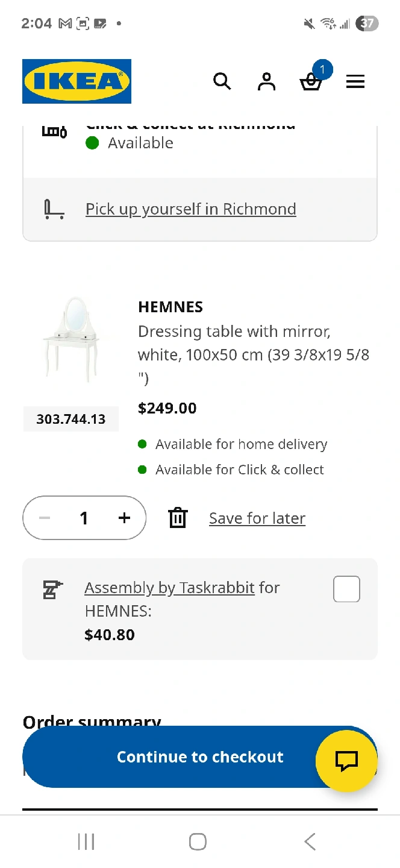400x868 pixels.
Task: Increase quantity with the plus button
Action: pos(124,518)
